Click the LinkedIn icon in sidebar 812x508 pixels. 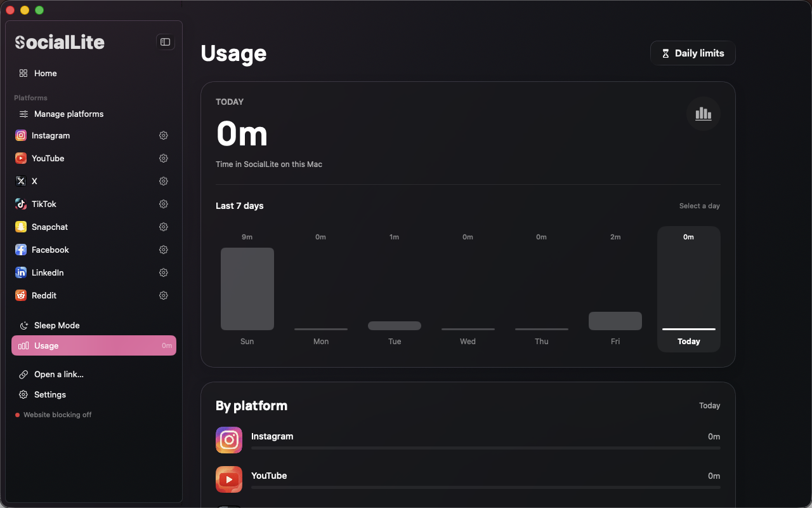click(x=21, y=272)
